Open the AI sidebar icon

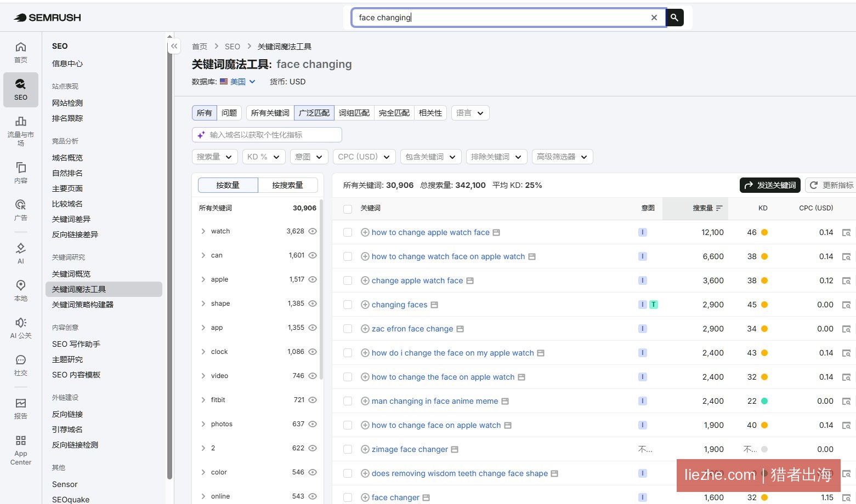pos(21,253)
